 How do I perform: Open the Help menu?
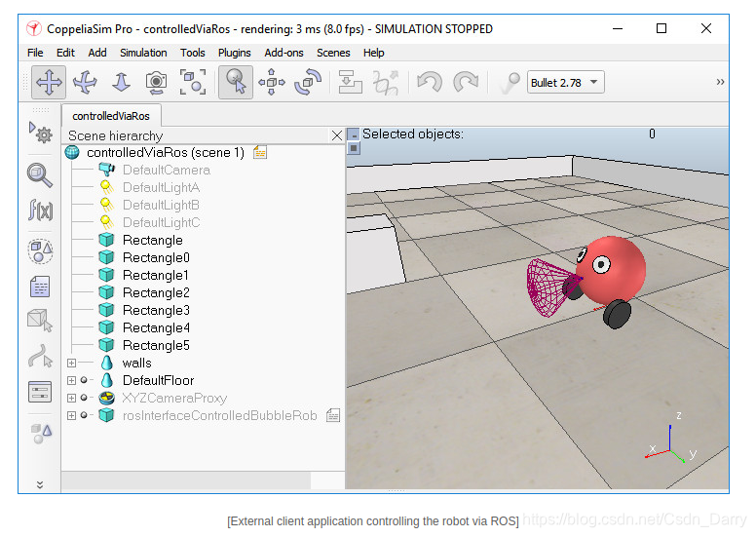(x=374, y=53)
